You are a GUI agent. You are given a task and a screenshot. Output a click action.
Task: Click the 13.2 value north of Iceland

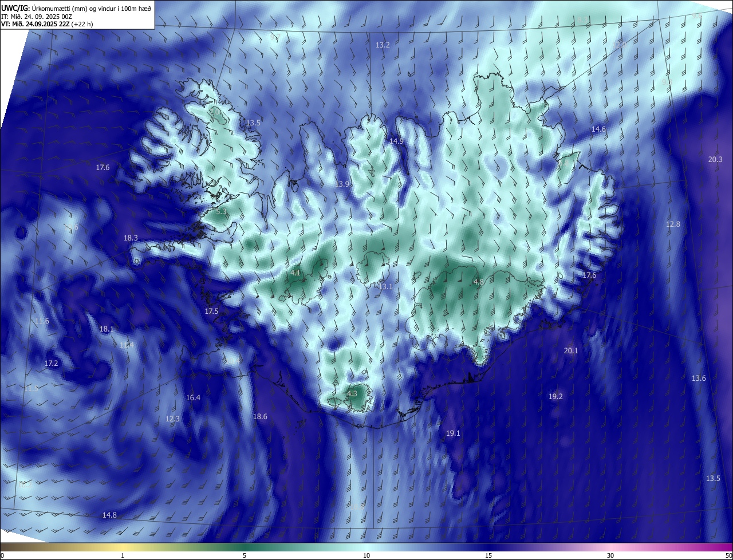coord(383,45)
